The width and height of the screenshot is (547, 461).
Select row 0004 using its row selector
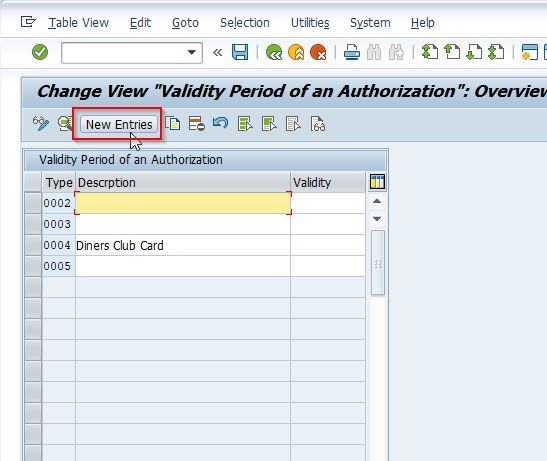(33, 245)
